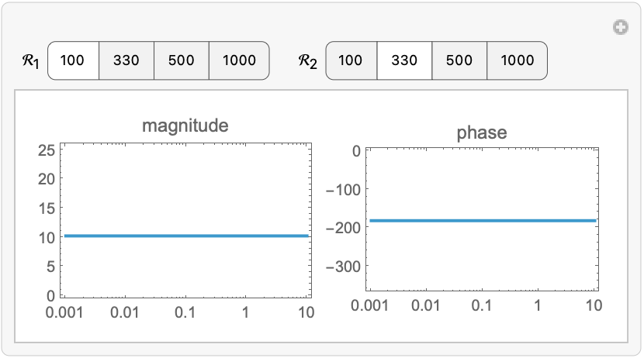Choose 500 in the R1 setter bar

(181, 60)
